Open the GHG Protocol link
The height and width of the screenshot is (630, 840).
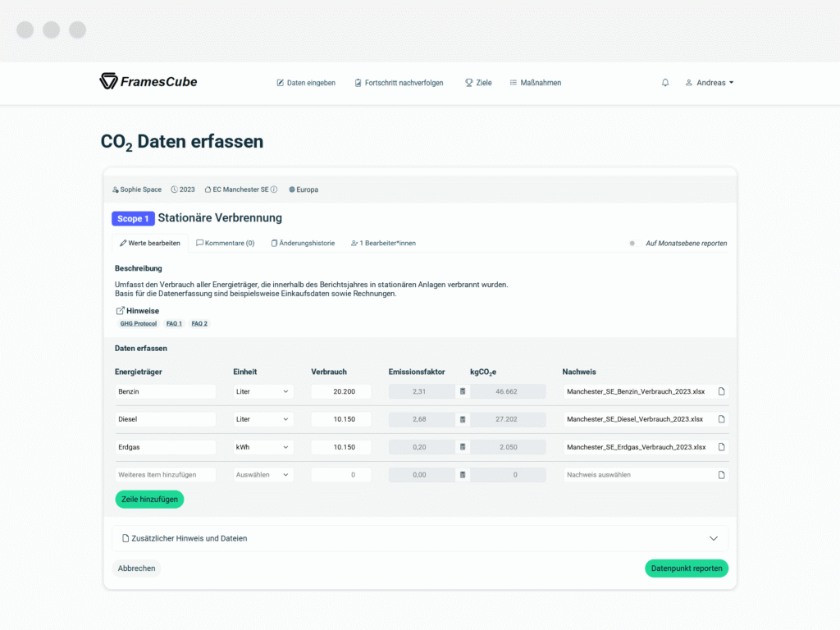pos(138,323)
